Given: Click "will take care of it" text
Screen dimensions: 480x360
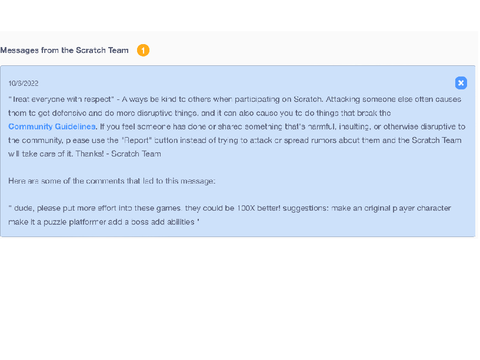Looking at the screenshot, I should point(41,154).
